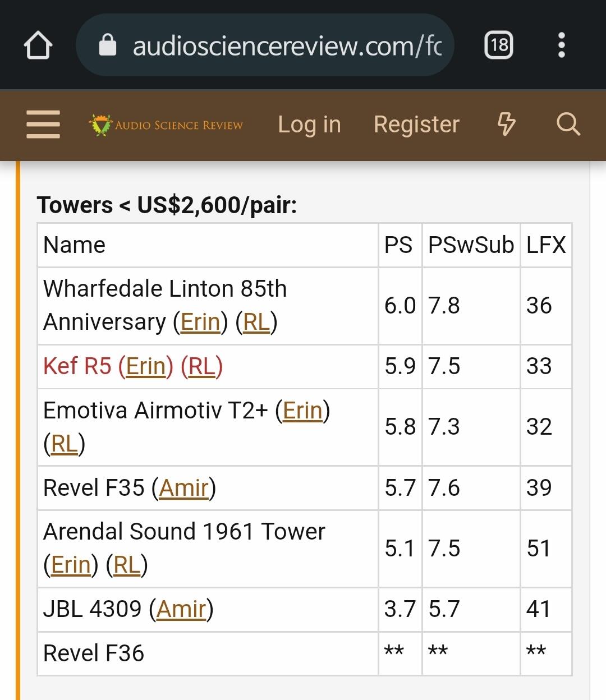
Task: Click the Register menu item
Action: pos(417,125)
